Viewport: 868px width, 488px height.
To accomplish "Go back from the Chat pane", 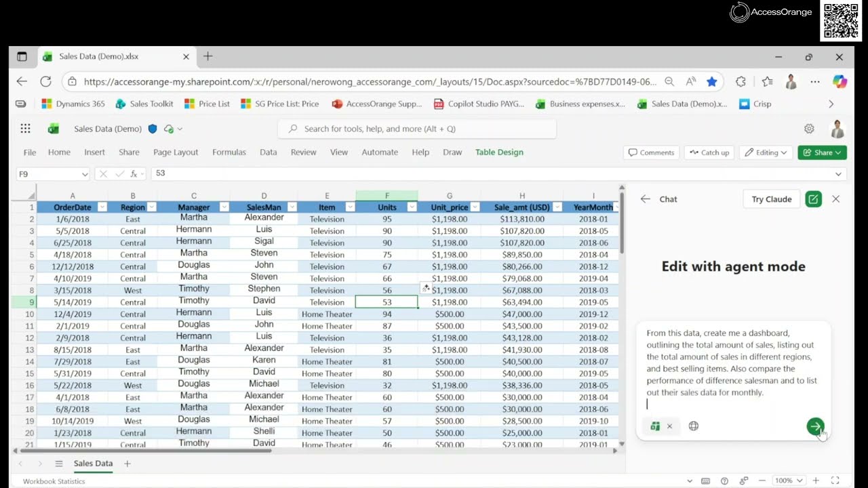I will click(645, 199).
